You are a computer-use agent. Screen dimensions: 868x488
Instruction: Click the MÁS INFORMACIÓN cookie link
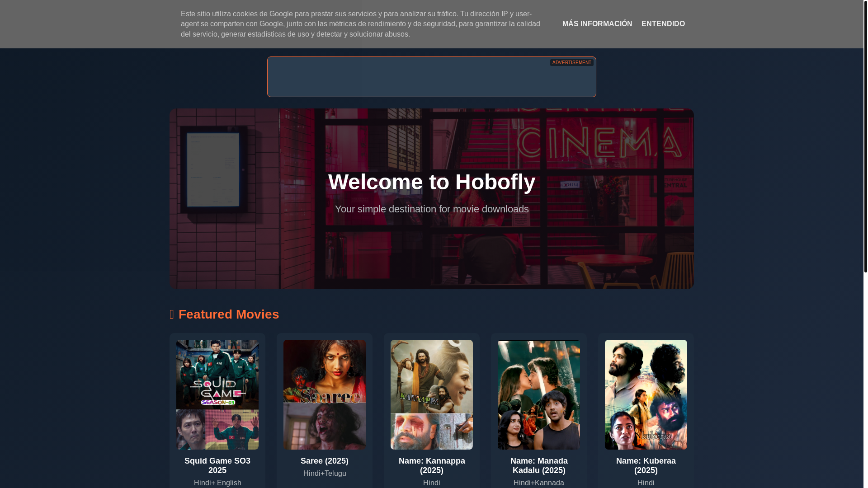(597, 24)
